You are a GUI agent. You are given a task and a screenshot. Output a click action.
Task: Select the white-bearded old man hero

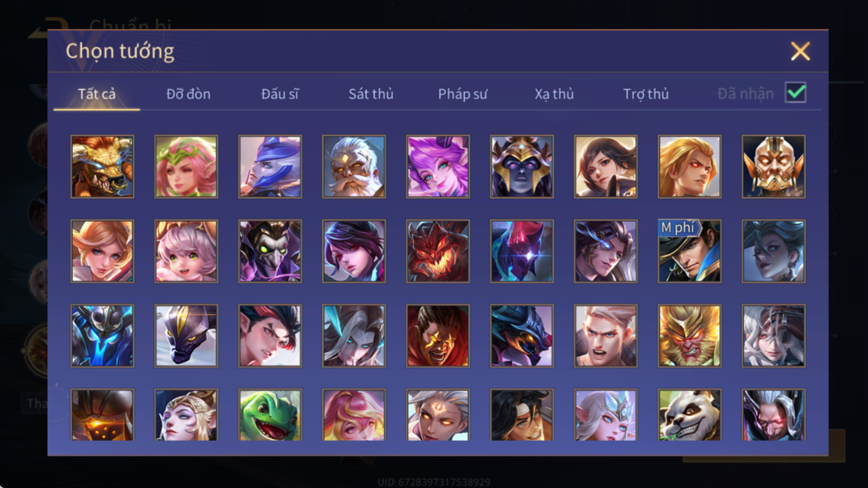354,167
